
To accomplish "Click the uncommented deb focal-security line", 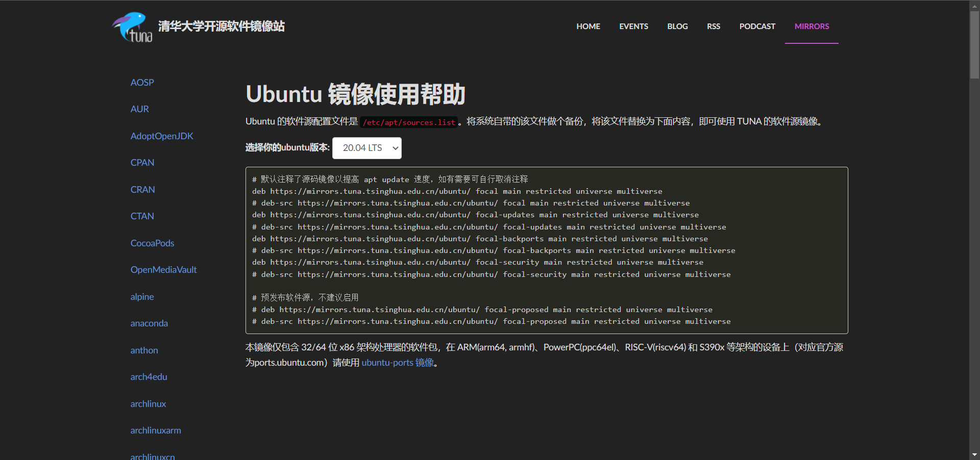I will click(x=478, y=262).
